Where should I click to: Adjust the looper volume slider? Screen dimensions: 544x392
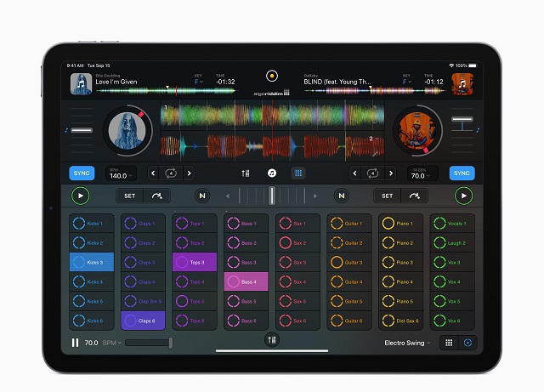(149, 343)
